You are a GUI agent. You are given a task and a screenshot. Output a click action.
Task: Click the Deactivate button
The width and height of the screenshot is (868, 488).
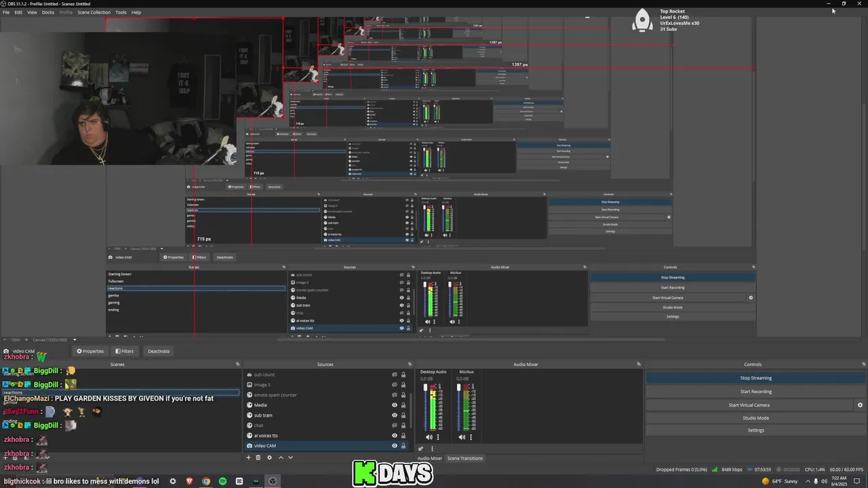(x=159, y=351)
